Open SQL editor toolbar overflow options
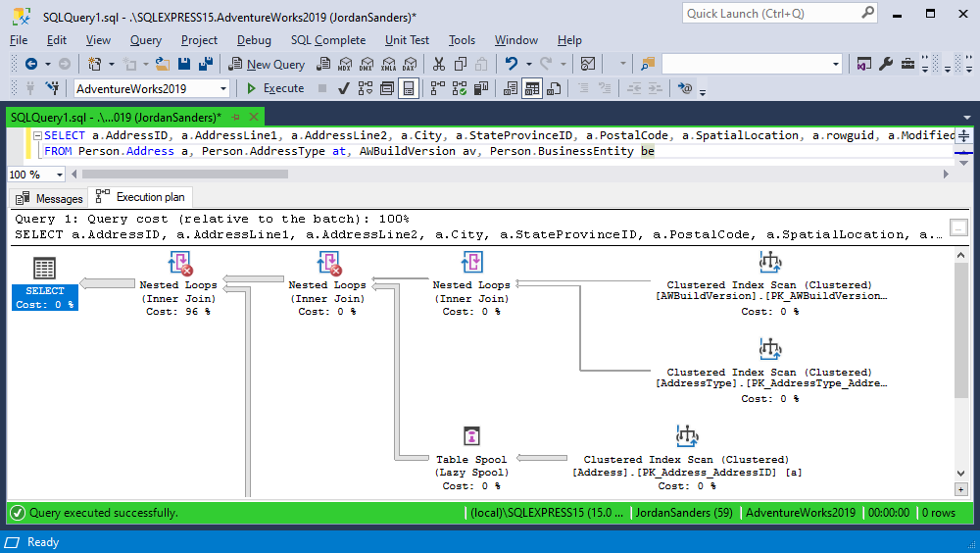980x553 pixels. pos(703,91)
